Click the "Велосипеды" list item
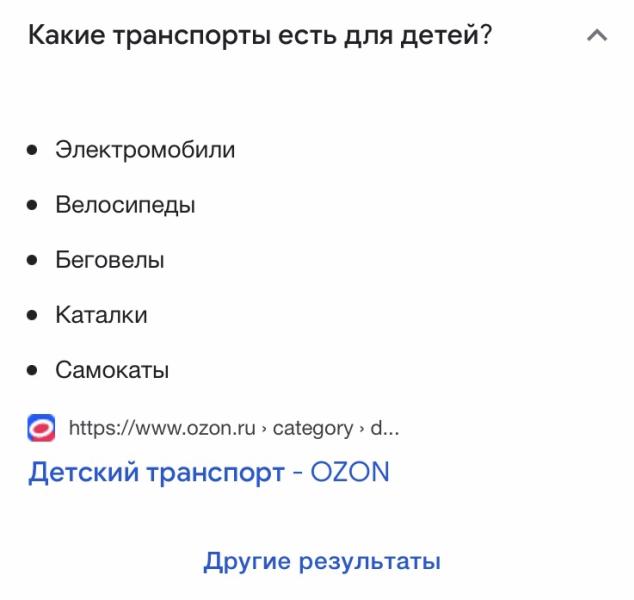 125,205
